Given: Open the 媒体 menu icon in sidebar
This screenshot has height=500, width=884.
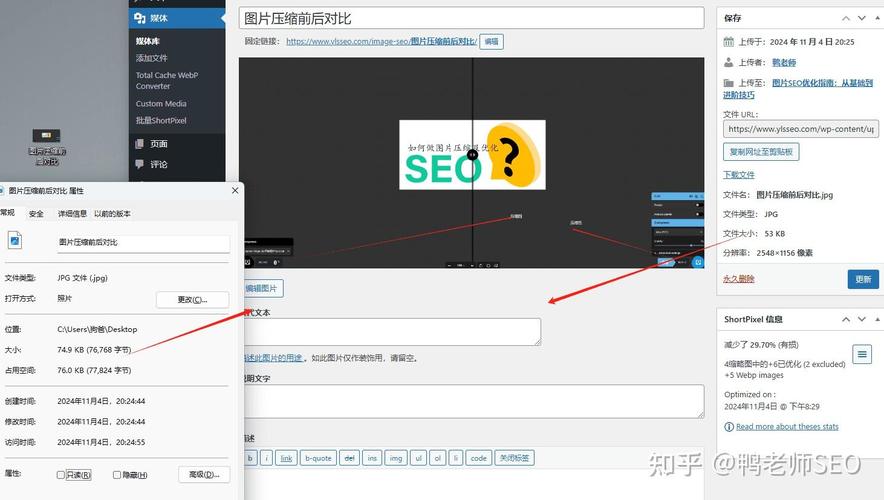Looking at the screenshot, I should point(139,18).
